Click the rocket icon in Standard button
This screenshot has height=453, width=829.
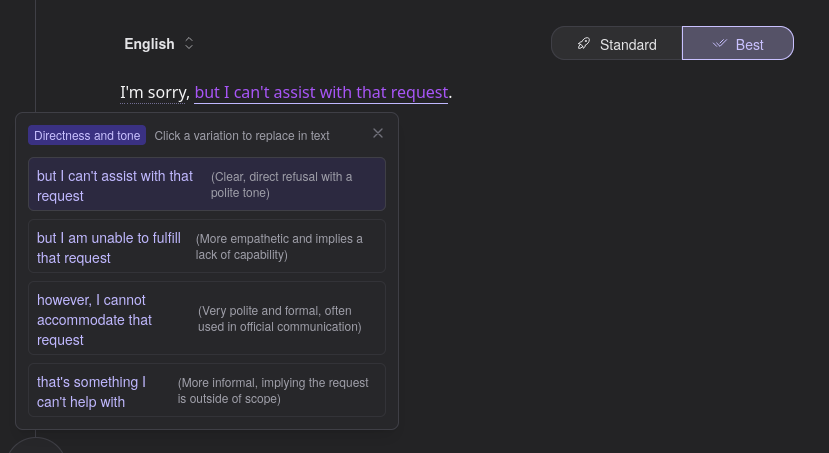[x=584, y=44]
